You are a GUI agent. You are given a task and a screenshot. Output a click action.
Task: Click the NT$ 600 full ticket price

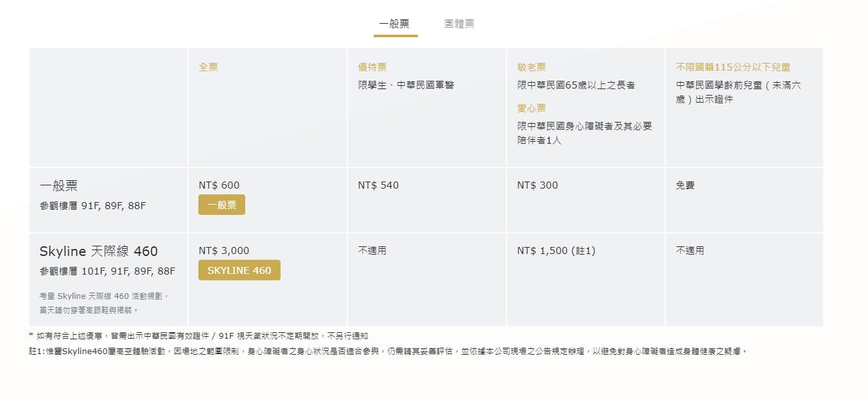pyautogui.click(x=219, y=185)
